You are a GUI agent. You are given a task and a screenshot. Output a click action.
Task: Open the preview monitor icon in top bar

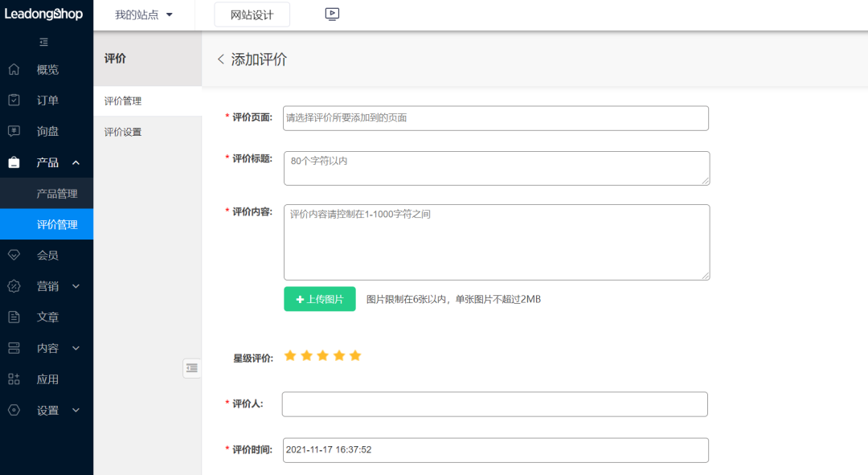tap(332, 14)
